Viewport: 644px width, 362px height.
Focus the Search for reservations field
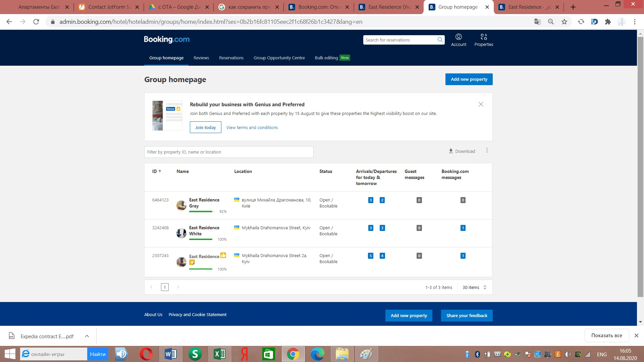(x=401, y=40)
